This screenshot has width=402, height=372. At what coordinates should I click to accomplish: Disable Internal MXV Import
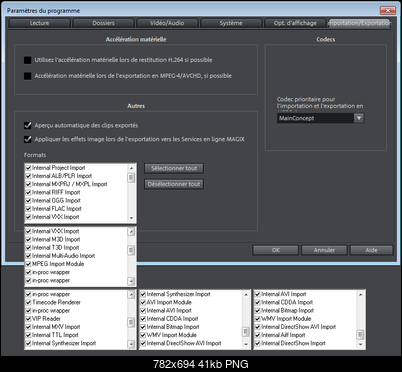pyautogui.click(x=29, y=327)
